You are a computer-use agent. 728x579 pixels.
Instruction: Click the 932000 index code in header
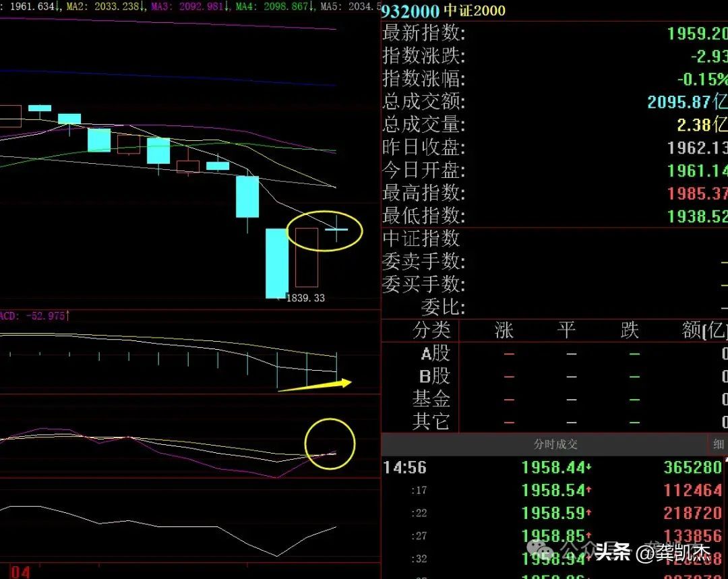click(x=411, y=11)
